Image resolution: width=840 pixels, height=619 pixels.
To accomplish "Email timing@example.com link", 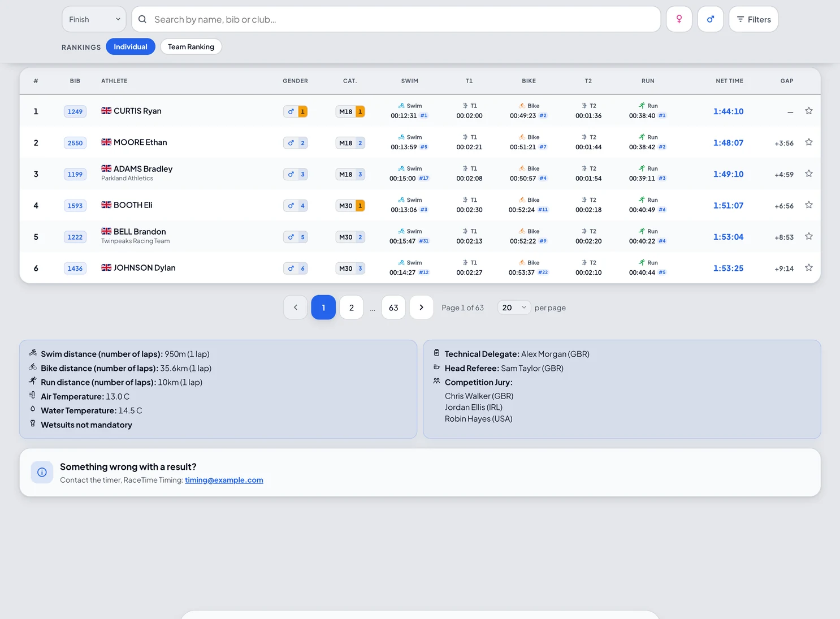I will [x=224, y=480].
